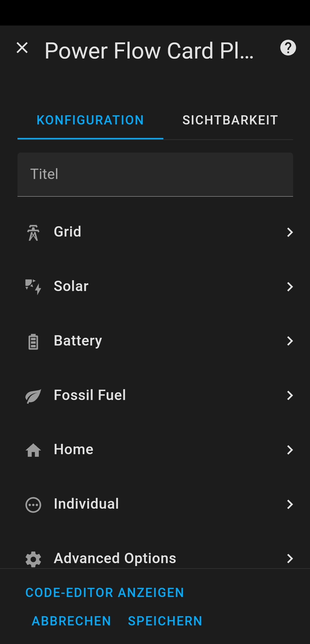The height and width of the screenshot is (644, 310).
Task: Expand the Individual section chevron
Action: pos(290,504)
